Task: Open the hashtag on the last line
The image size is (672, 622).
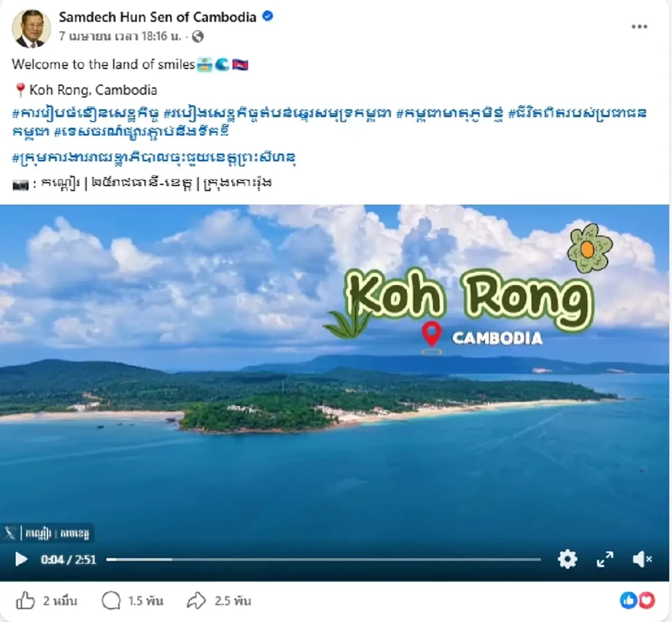Action: [153, 157]
